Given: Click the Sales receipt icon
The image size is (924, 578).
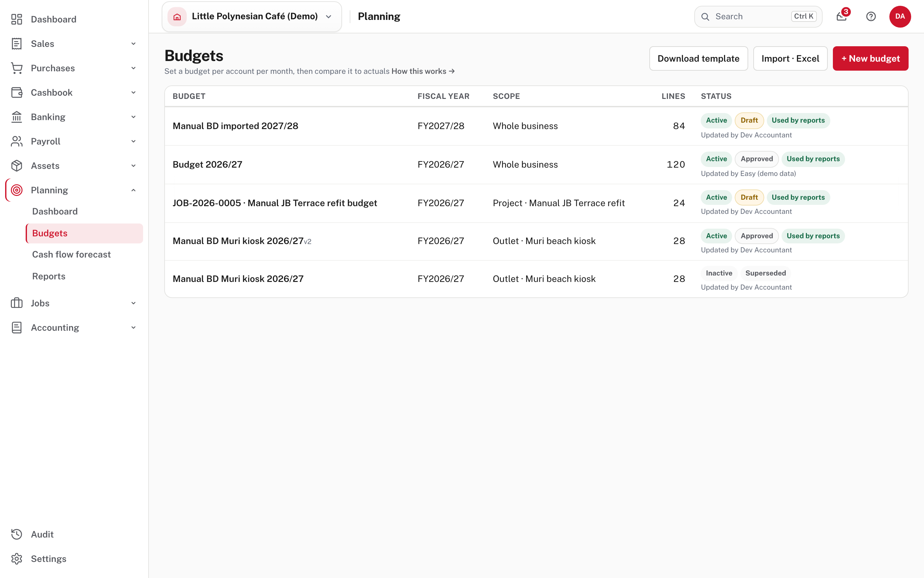Looking at the screenshot, I should click(x=16, y=44).
